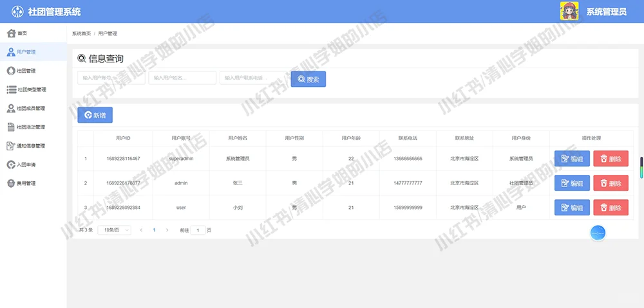Click the 用户姓名 column header
The width and height of the screenshot is (644, 308).
[x=238, y=138]
